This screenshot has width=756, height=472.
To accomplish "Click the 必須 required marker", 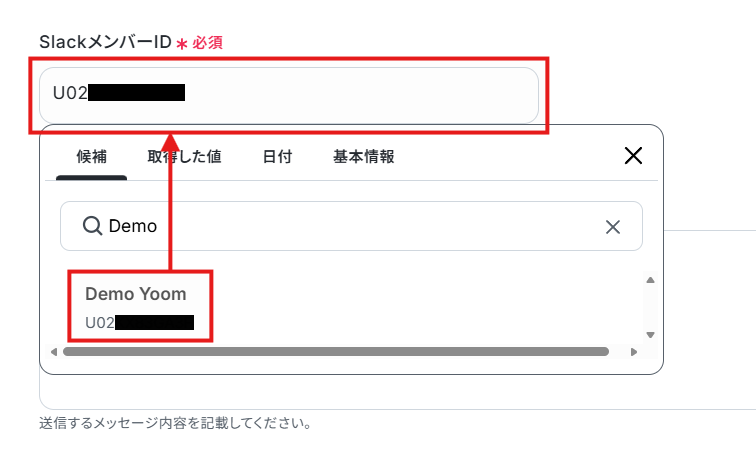I will tap(207, 43).
